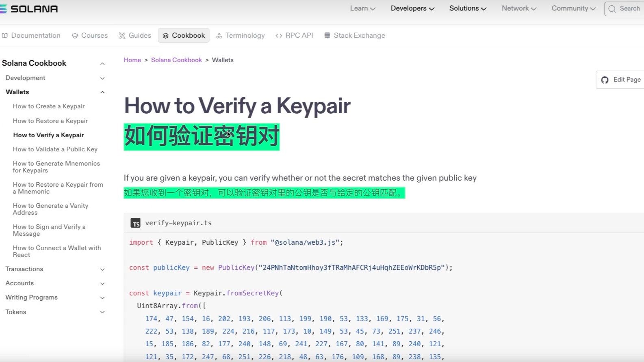Open How to Create a Keypair
The height and width of the screenshot is (362, 644).
pyautogui.click(x=49, y=106)
